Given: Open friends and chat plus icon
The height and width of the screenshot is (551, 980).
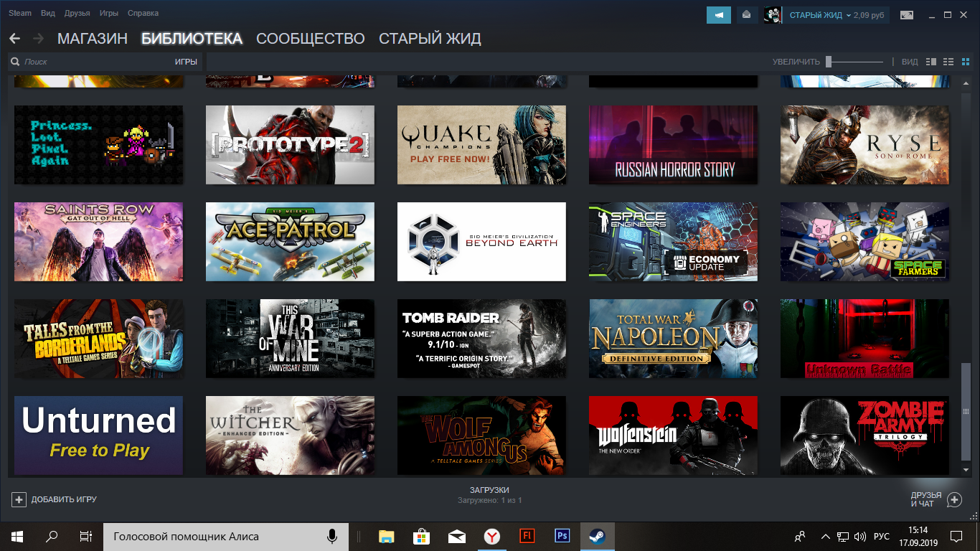Looking at the screenshot, I should 954,499.
